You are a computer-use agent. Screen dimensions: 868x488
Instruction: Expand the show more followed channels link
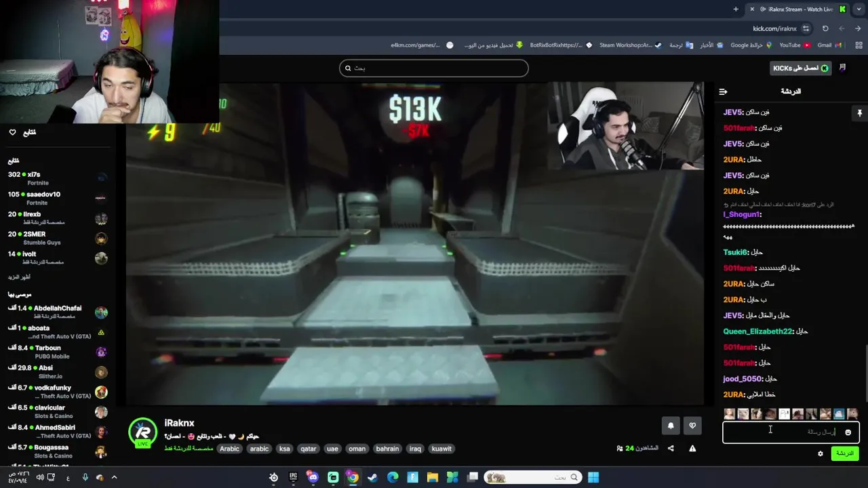20,277
